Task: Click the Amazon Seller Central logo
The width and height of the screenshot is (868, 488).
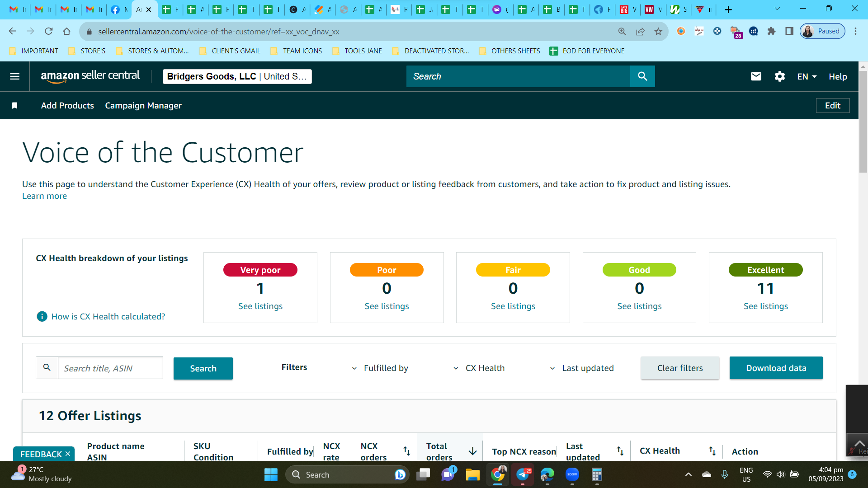Action: click(x=90, y=76)
